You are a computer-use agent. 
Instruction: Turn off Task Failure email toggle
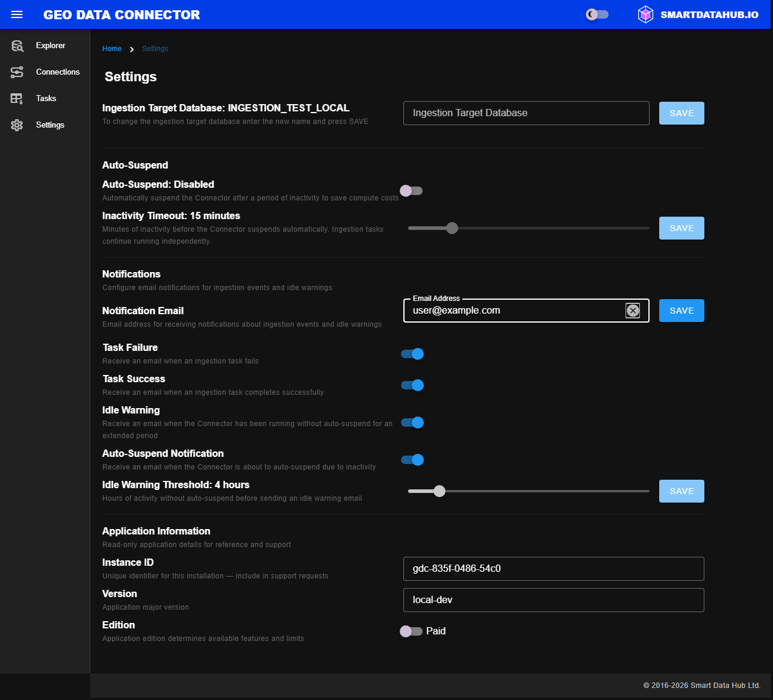tap(412, 354)
